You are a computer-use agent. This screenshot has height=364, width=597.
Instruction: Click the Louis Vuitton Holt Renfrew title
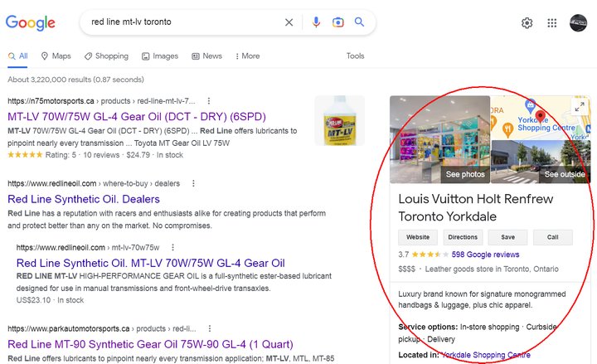tap(476, 207)
